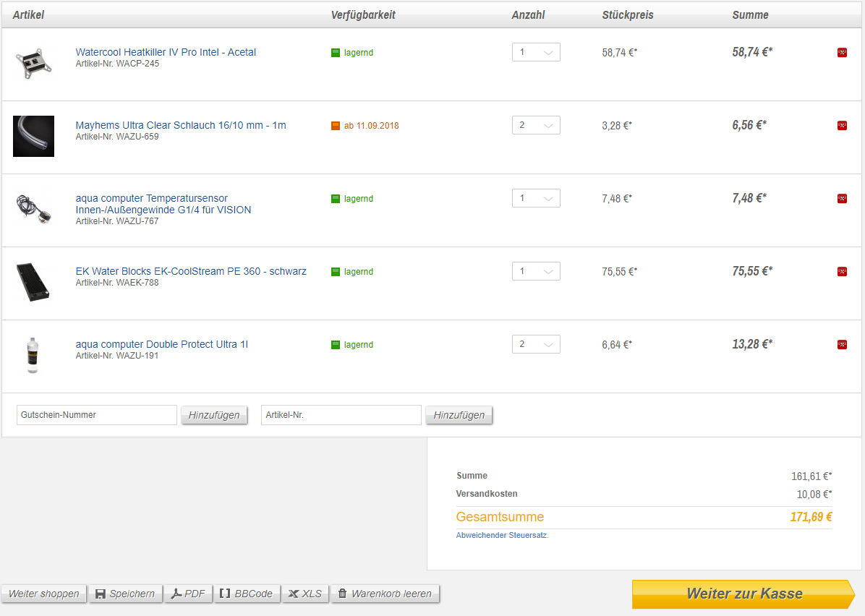Click row sum 6,56 € for Mayhems Schlauch
This screenshot has width=865, height=616.
[x=749, y=125]
